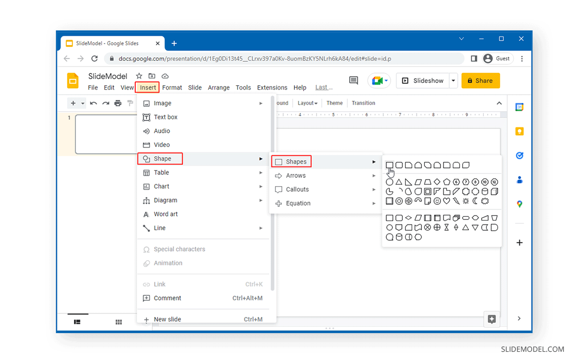Switch slide panel to grid view
This screenshot has width=588, height=364.
pyautogui.click(x=119, y=322)
